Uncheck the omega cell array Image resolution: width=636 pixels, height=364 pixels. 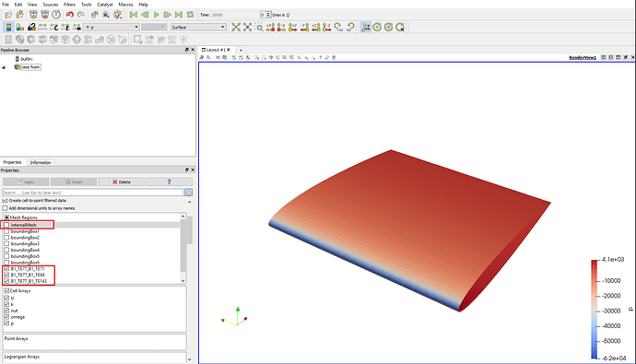6,317
